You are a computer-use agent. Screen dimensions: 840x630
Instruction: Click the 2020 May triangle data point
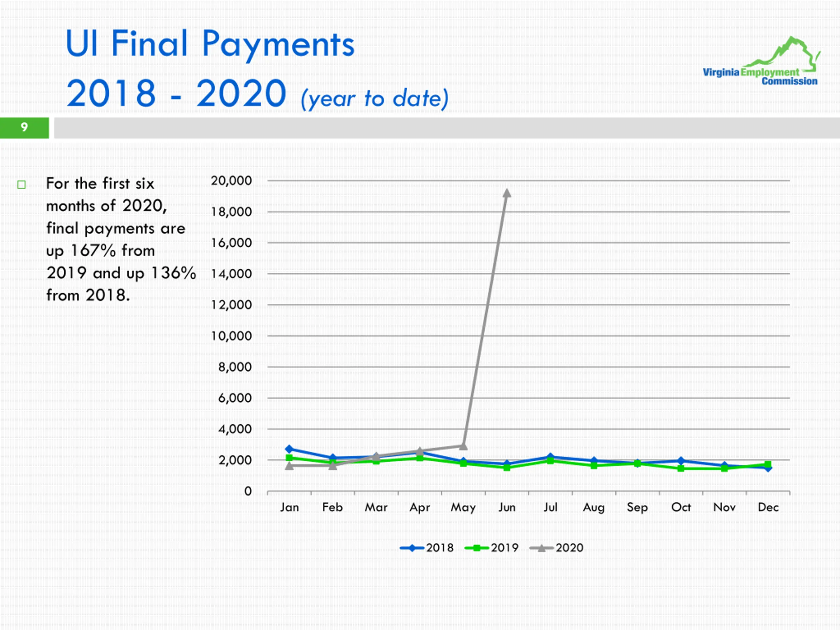(463, 446)
